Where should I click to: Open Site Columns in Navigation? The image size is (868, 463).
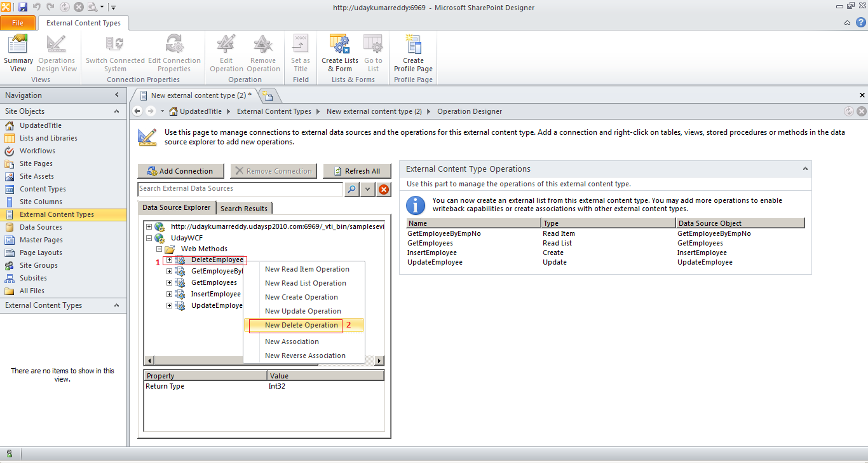click(x=41, y=202)
